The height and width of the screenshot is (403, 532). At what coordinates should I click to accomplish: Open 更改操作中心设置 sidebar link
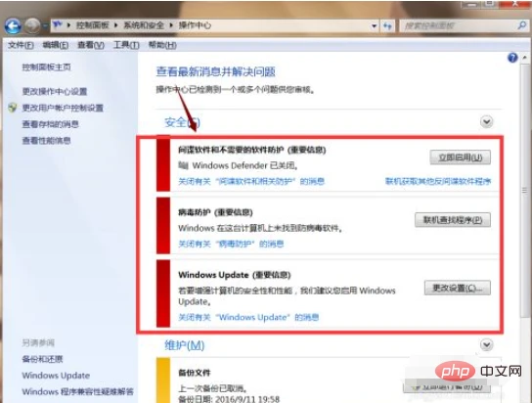[x=55, y=92]
